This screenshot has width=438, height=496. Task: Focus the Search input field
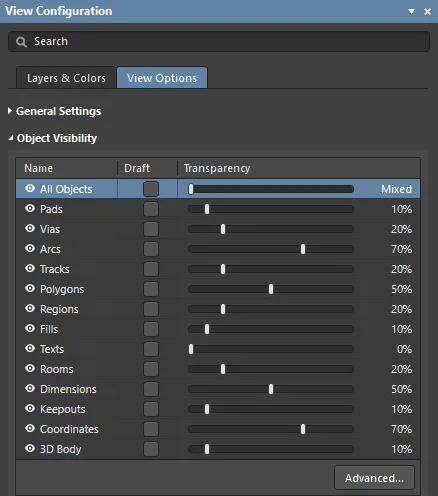[219, 42]
